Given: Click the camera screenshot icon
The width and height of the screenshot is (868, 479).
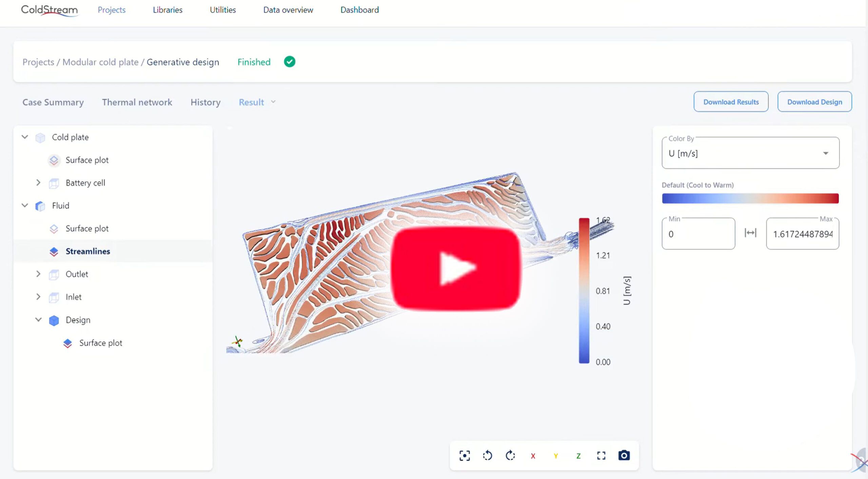Looking at the screenshot, I should point(624,455).
